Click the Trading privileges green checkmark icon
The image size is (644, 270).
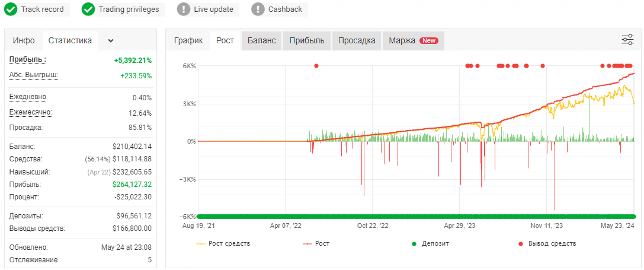coord(88,9)
